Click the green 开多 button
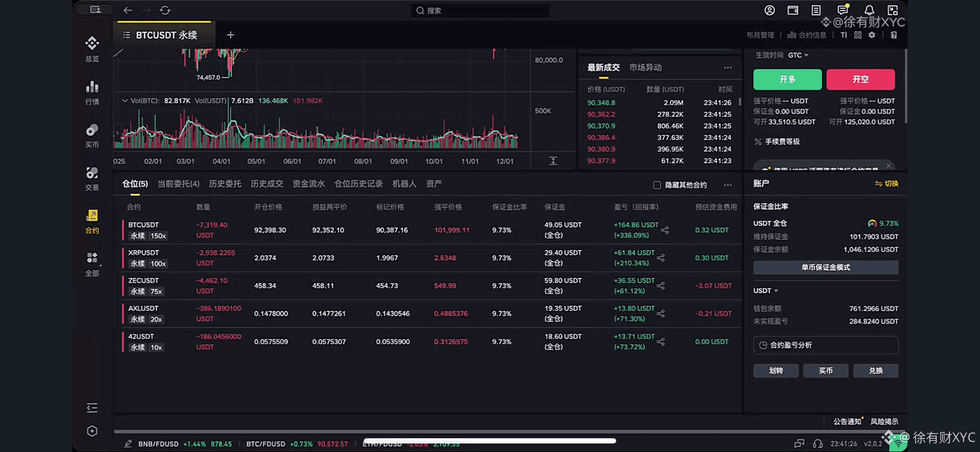Screen dimensions: 980x452 pyautogui.click(x=787, y=79)
